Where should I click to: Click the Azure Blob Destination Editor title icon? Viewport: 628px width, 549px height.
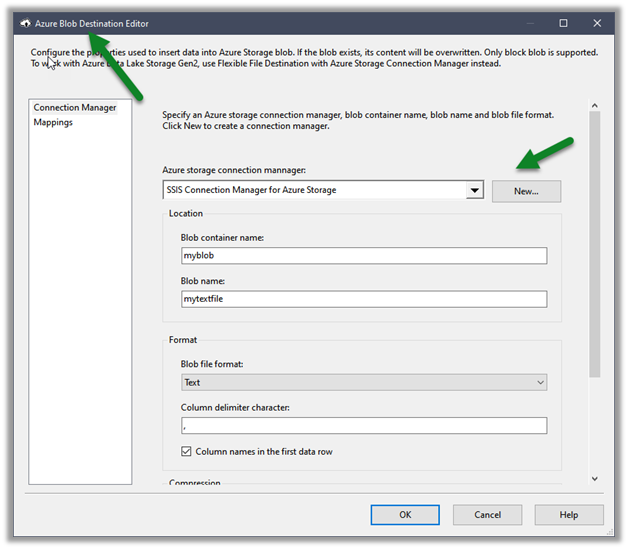(x=25, y=23)
